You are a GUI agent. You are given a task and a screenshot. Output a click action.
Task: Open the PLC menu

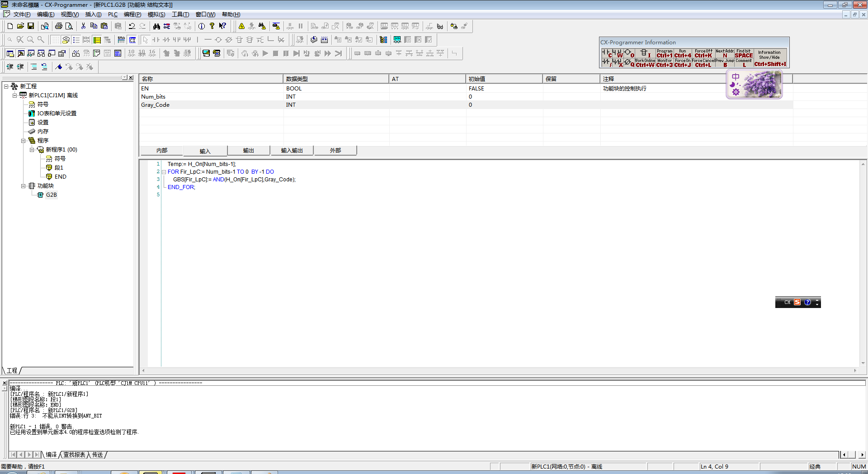[x=113, y=14]
